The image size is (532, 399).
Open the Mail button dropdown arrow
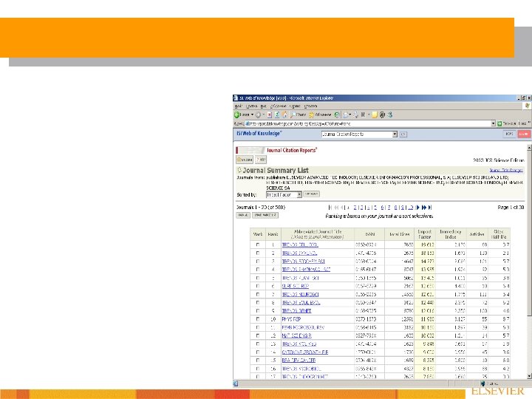[x=349, y=115]
